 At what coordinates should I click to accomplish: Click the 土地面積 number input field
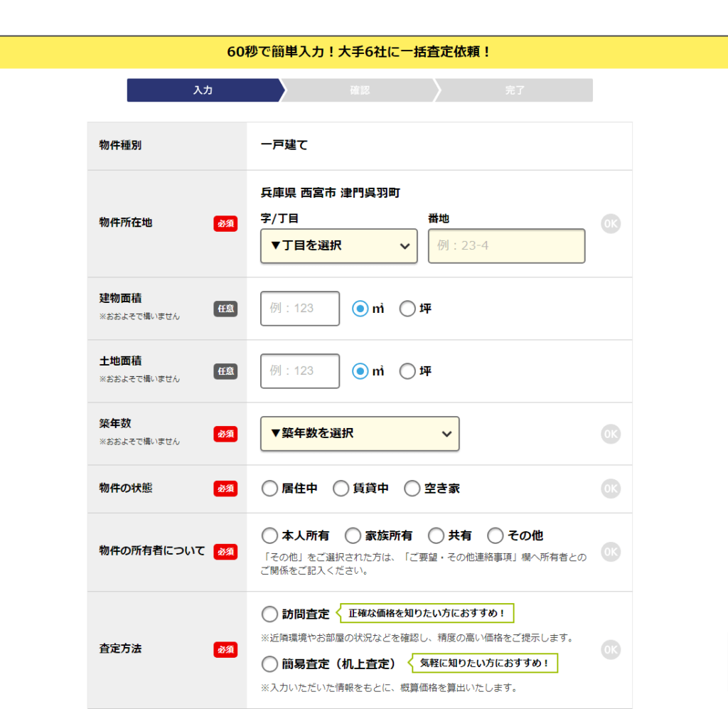coord(300,371)
